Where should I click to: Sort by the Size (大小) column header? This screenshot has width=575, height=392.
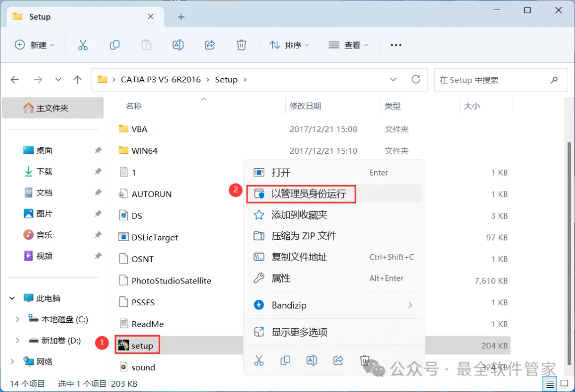[472, 106]
